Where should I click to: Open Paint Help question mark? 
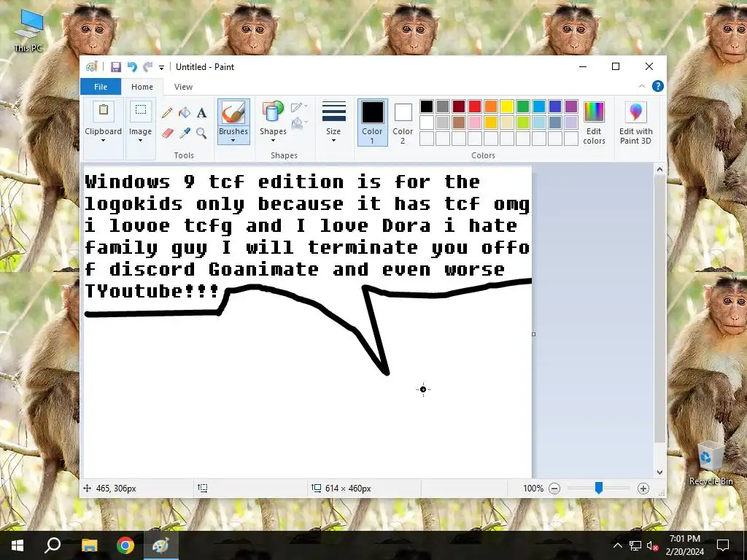pyautogui.click(x=658, y=86)
